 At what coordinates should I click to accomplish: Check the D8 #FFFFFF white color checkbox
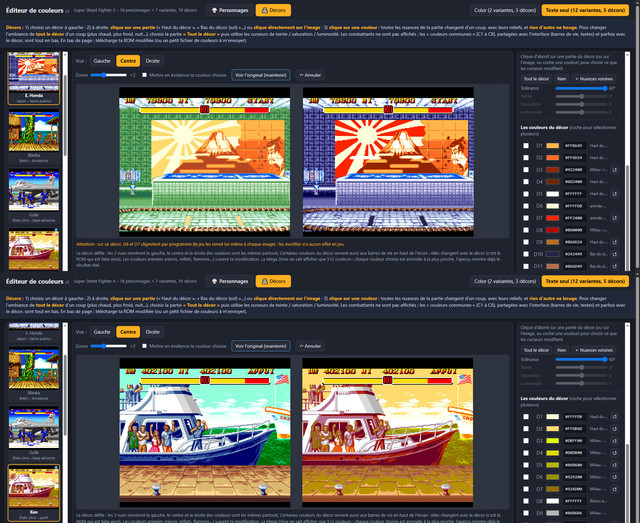click(x=526, y=501)
